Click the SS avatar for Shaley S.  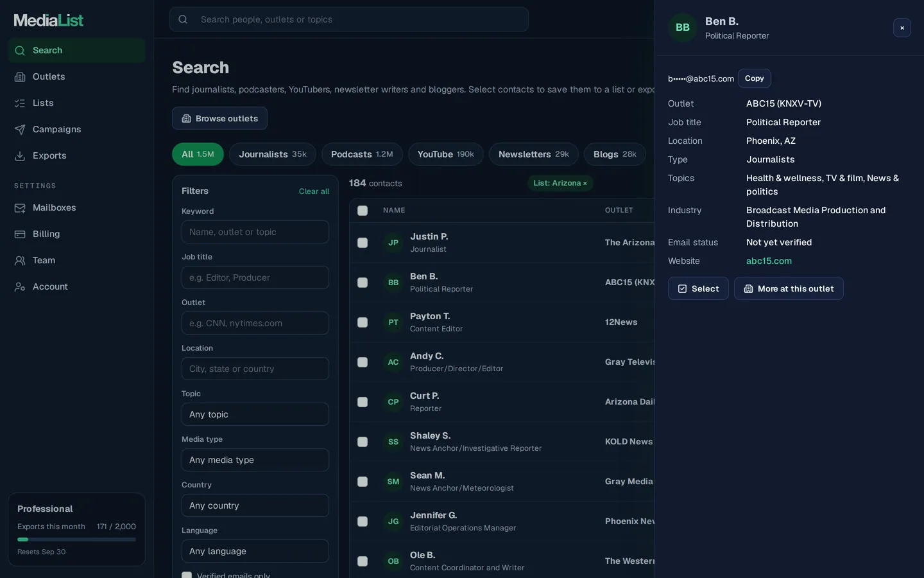(393, 442)
